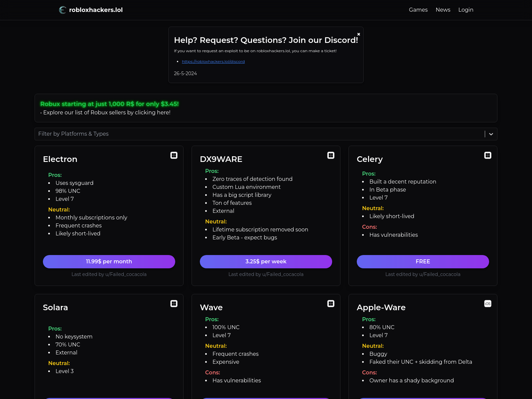The image size is (532, 399).
Task: Click the DX9WARE card title
Action: [221, 159]
